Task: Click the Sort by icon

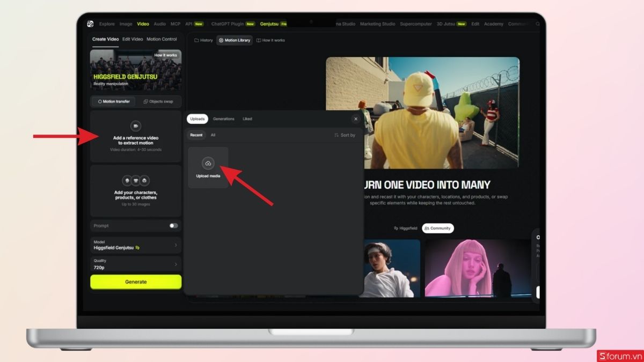Action: click(336, 135)
